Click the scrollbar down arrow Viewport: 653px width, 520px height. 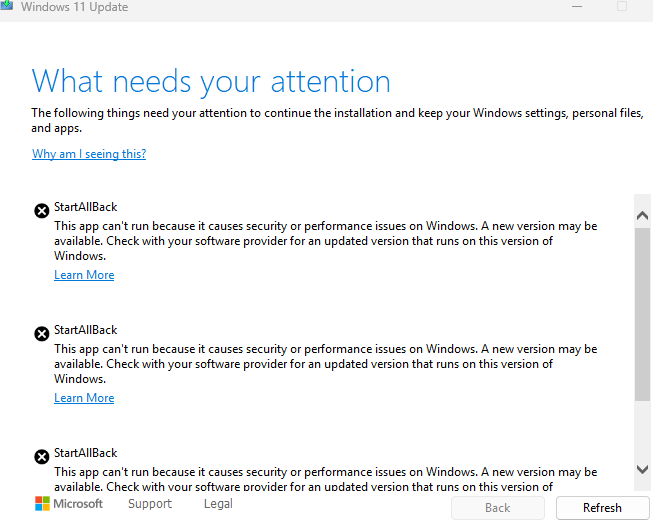642,469
